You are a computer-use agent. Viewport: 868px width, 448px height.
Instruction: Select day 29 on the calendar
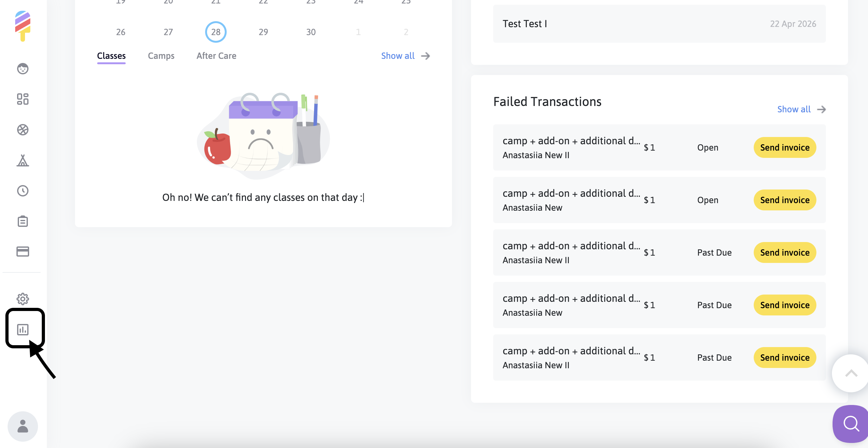(x=263, y=32)
